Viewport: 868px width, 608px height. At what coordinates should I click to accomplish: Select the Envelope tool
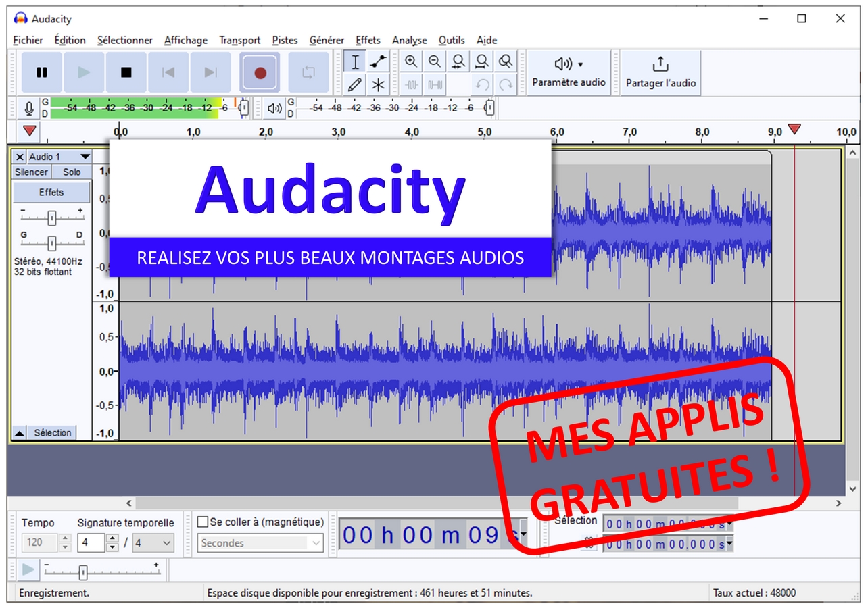point(378,62)
